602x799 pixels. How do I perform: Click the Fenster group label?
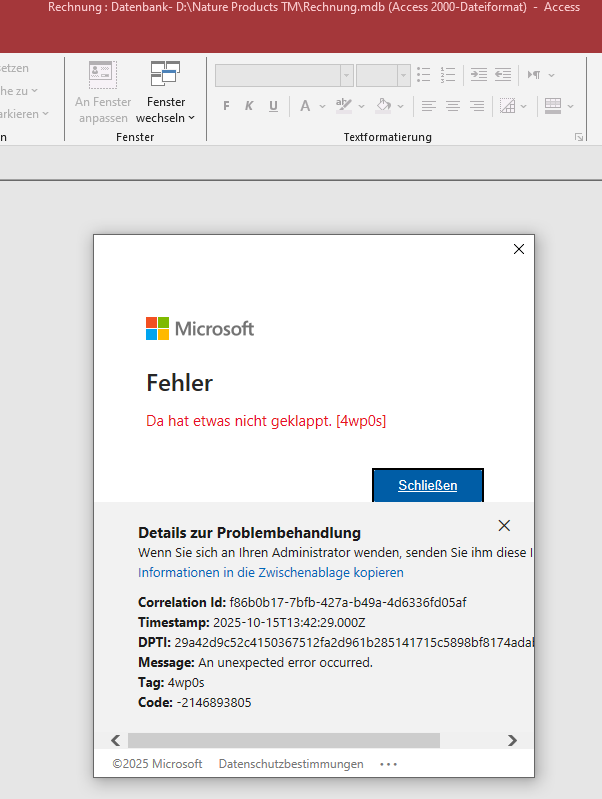click(x=135, y=137)
